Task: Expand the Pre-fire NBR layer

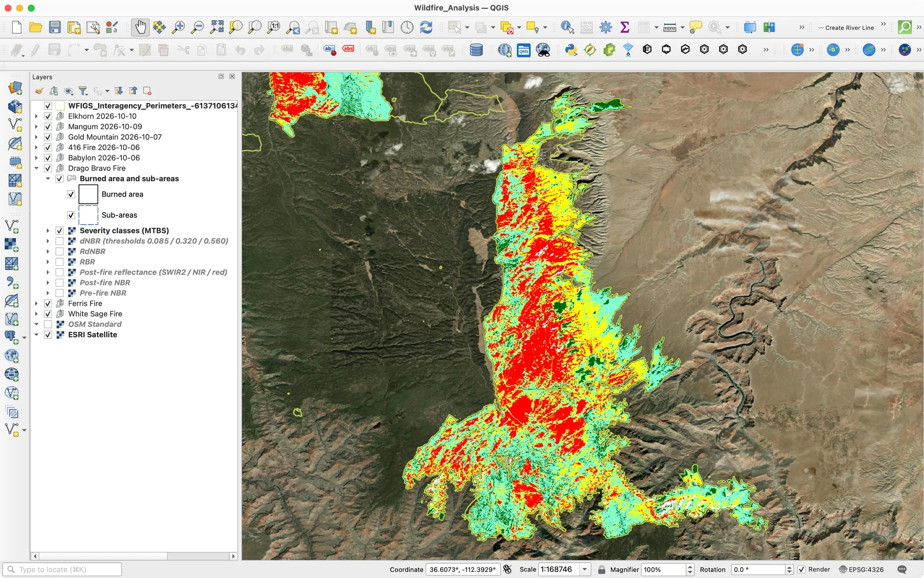Action: pyautogui.click(x=48, y=293)
